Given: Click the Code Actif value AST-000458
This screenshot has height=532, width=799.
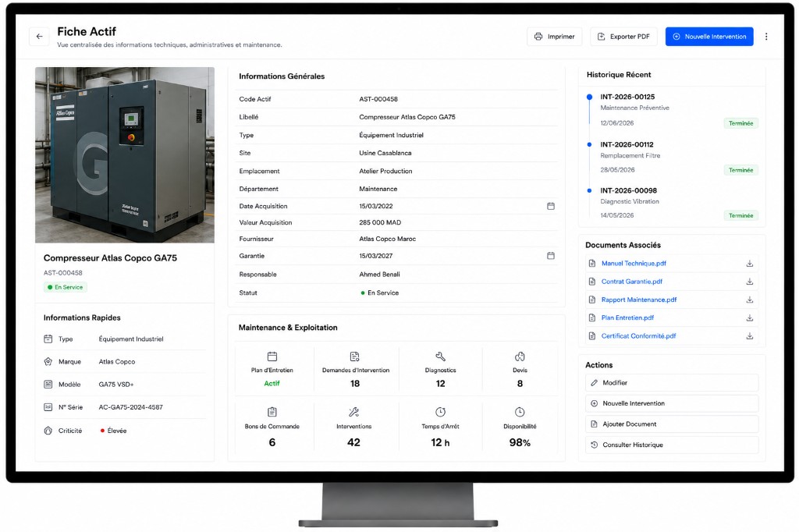Looking at the screenshot, I should 378,99.
